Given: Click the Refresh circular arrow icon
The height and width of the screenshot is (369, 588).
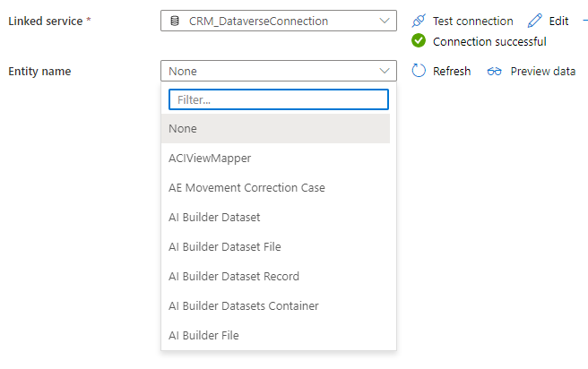Looking at the screenshot, I should tap(419, 71).
